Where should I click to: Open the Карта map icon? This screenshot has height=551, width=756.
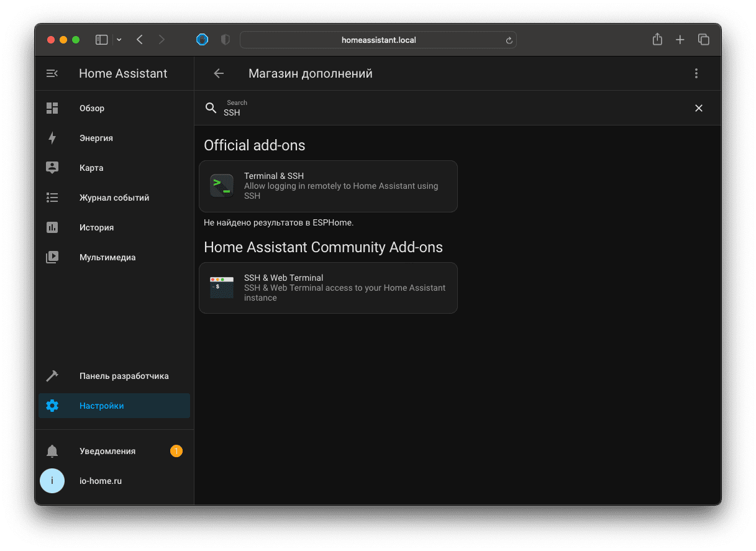[52, 168]
